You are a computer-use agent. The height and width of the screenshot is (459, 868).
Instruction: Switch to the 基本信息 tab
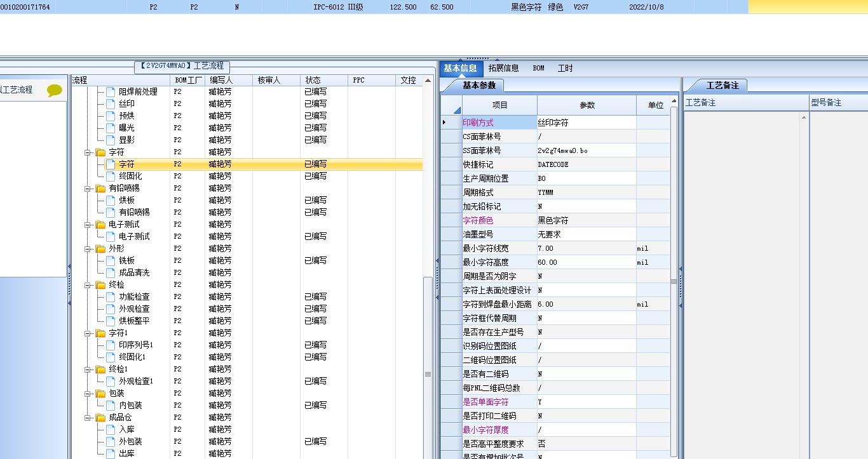(460, 68)
